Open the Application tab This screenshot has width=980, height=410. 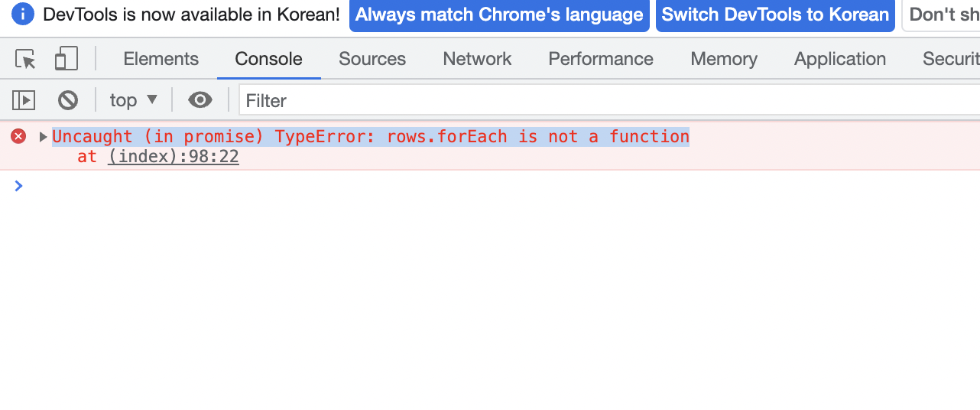click(840, 59)
